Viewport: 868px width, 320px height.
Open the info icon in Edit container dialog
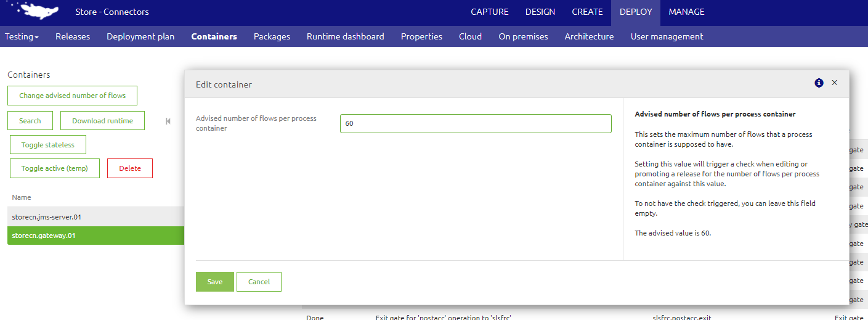click(819, 83)
